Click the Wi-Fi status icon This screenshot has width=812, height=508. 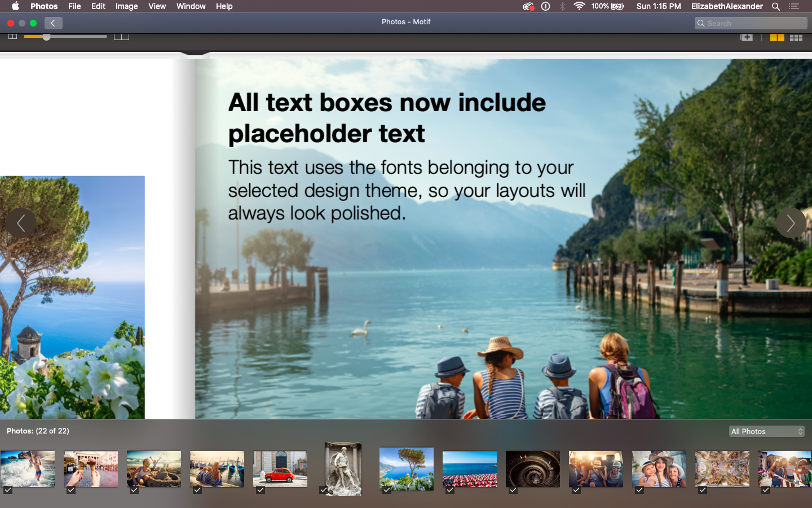[x=579, y=6]
